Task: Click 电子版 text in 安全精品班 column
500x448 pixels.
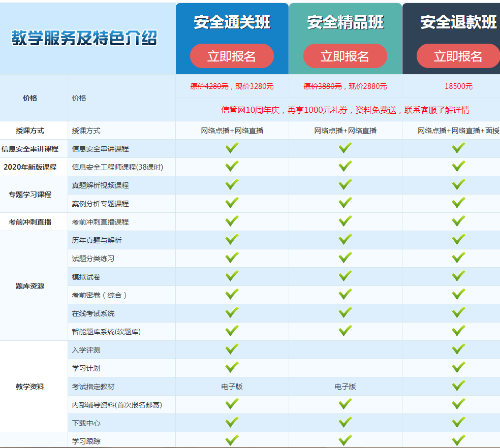Action: (x=345, y=387)
